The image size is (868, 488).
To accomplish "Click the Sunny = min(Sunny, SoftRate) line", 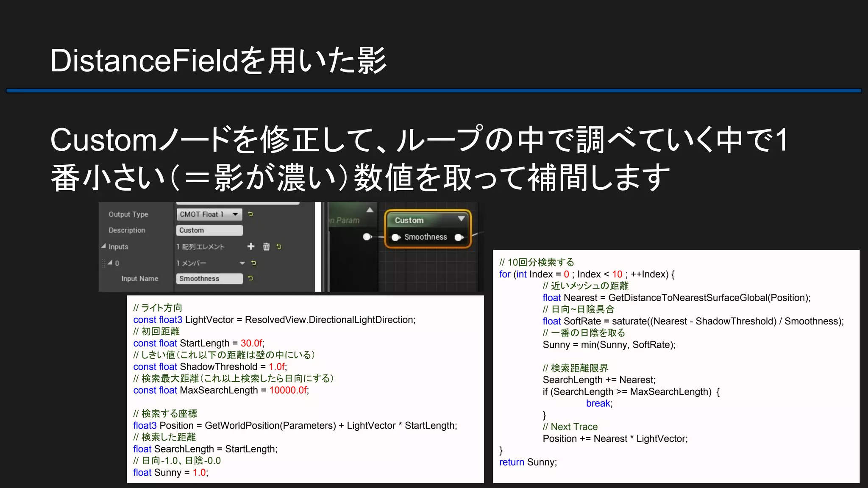I will click(609, 345).
